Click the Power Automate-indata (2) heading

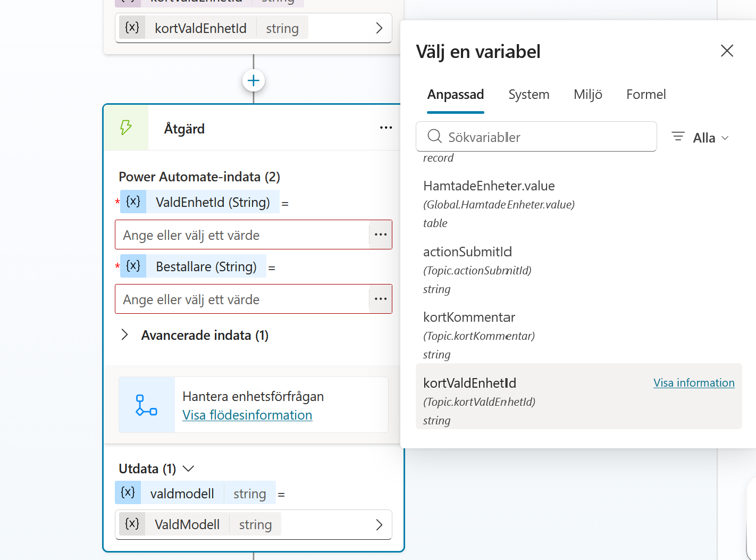199,177
